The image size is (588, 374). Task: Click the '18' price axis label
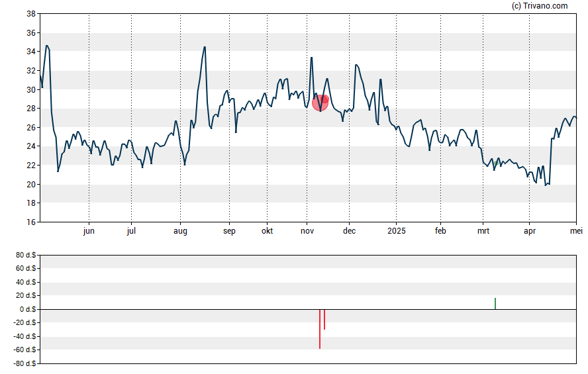31,203
